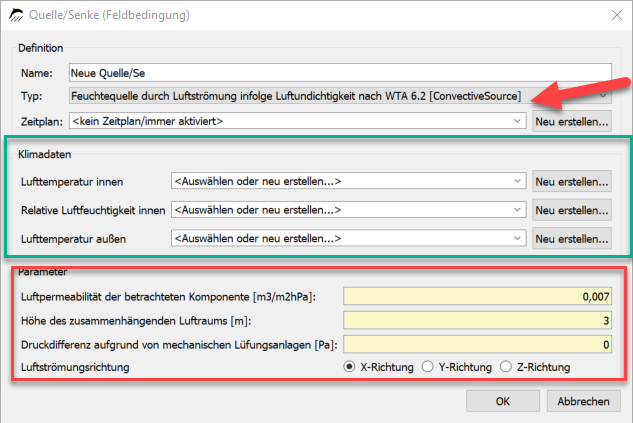Edit Luftpermeabilität field with value 0,007
Screen dimensions: 633x423
pyautogui.click(x=477, y=297)
